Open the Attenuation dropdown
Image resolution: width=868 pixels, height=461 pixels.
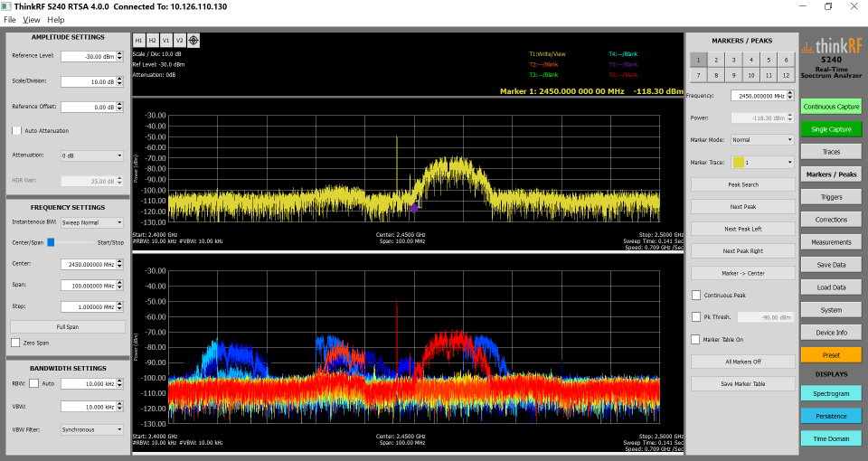(x=91, y=155)
